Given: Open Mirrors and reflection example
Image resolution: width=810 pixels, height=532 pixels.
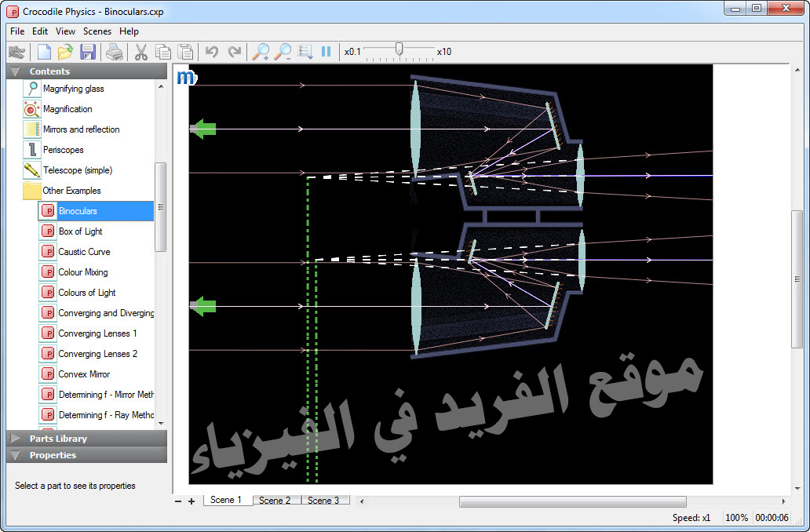Looking at the screenshot, I should pyautogui.click(x=81, y=129).
